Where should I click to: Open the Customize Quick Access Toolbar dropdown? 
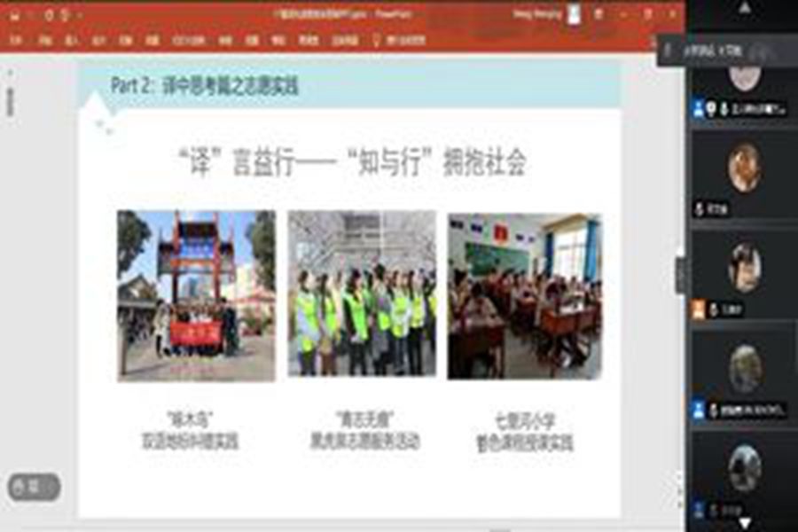coord(80,15)
